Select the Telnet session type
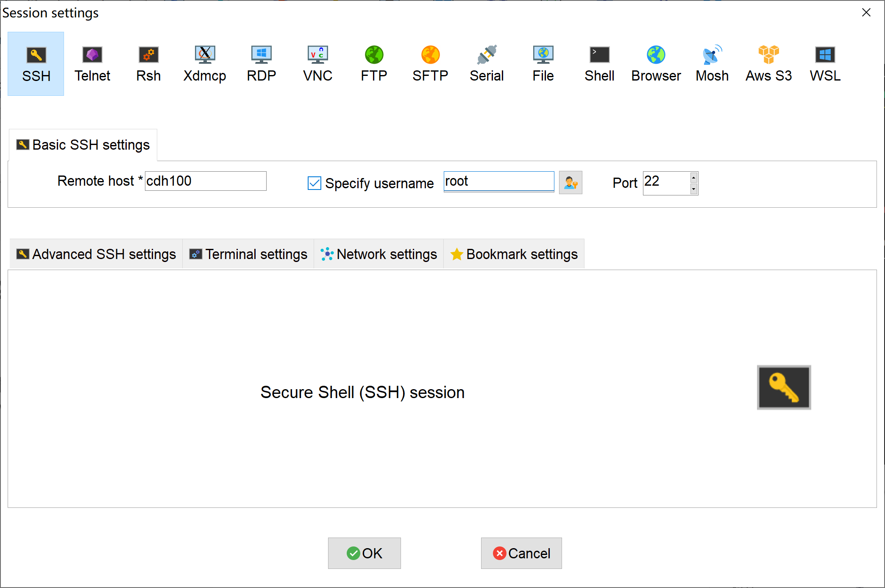Image resolution: width=885 pixels, height=588 pixels. coord(92,64)
